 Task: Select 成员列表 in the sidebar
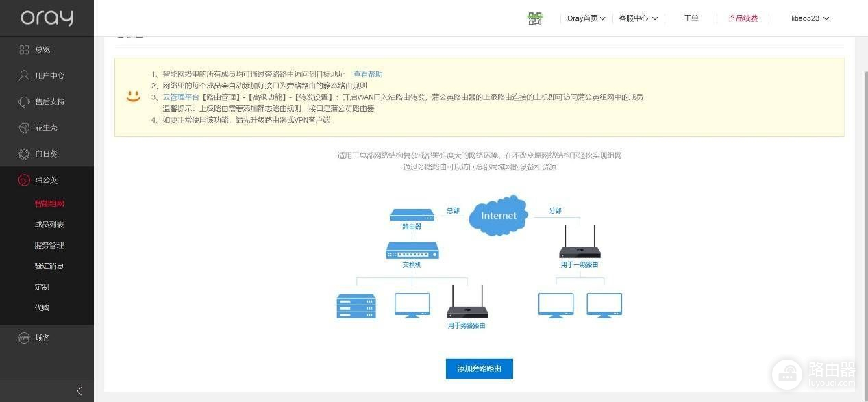click(49, 225)
